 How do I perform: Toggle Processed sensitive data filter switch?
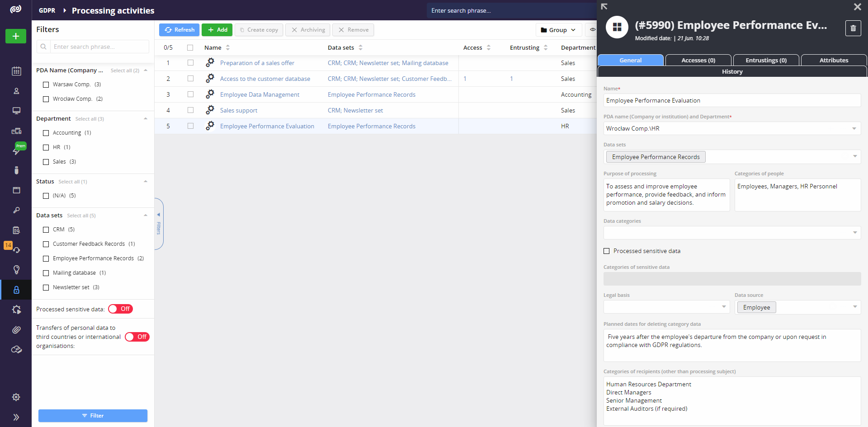[x=120, y=309]
